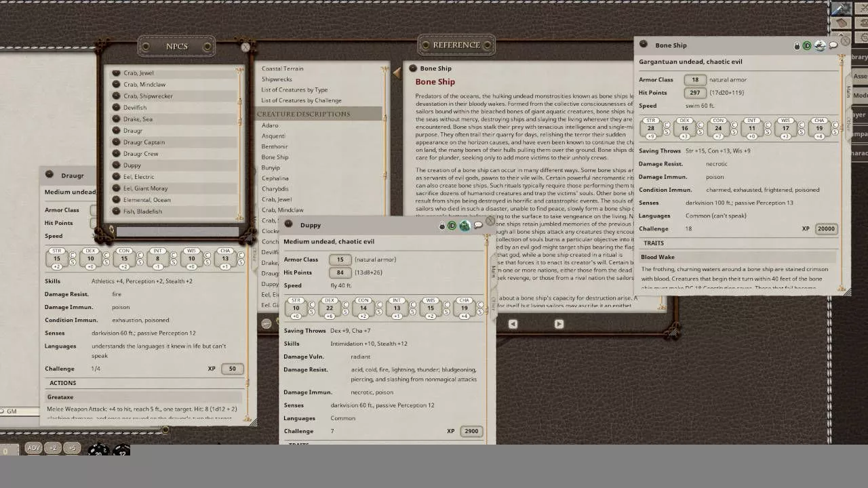Open the Draugr Captain NPC link icon
The width and height of the screenshot is (868, 488).
[116, 142]
